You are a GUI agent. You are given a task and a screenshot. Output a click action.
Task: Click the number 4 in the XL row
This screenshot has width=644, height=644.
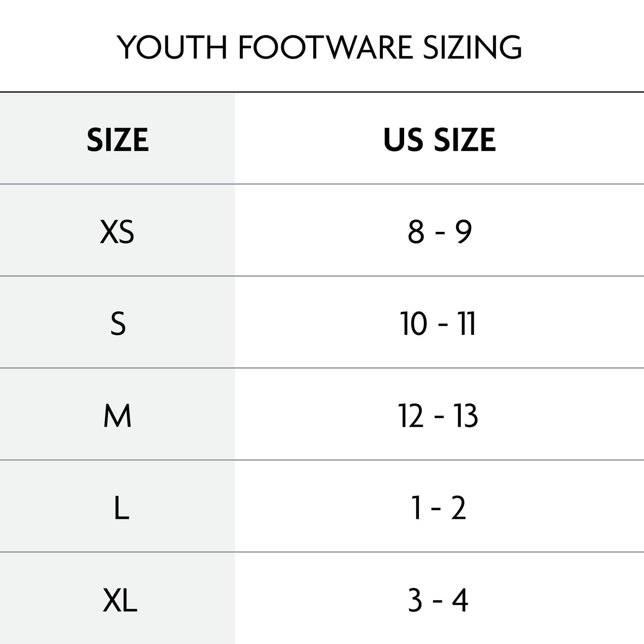(460, 600)
